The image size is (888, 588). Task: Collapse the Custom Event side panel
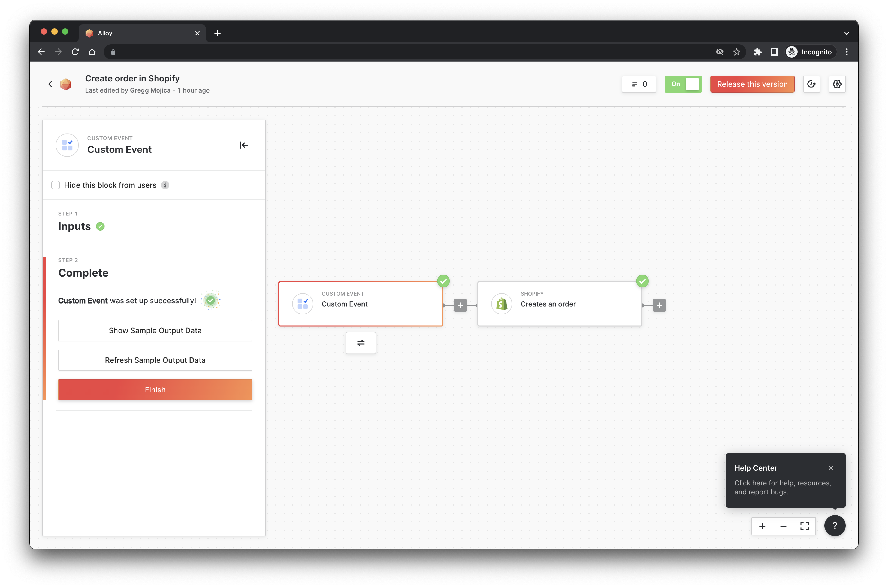[244, 145]
